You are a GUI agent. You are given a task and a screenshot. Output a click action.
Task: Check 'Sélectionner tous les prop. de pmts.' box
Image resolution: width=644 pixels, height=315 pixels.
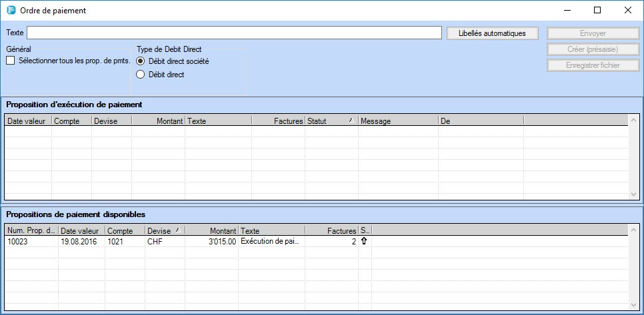11,61
